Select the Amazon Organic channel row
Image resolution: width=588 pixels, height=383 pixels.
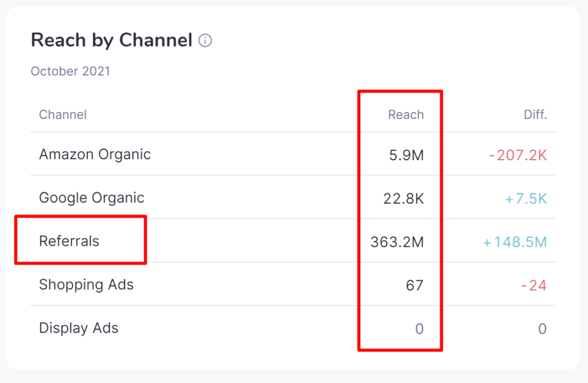(x=95, y=154)
